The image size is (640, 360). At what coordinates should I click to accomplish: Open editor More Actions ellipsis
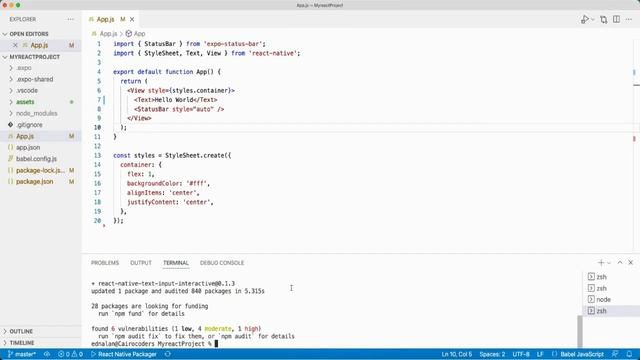click(629, 20)
